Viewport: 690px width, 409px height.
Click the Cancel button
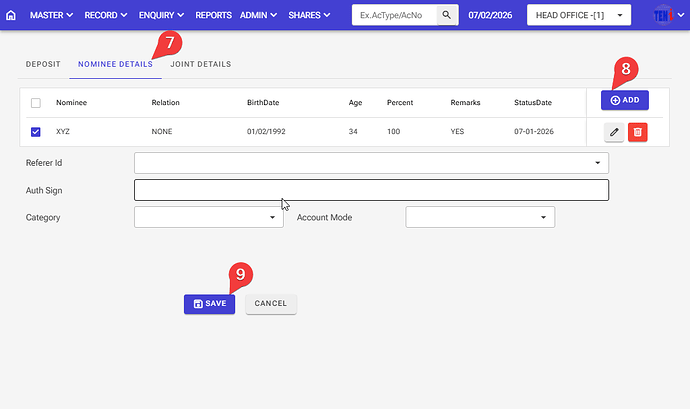271,304
